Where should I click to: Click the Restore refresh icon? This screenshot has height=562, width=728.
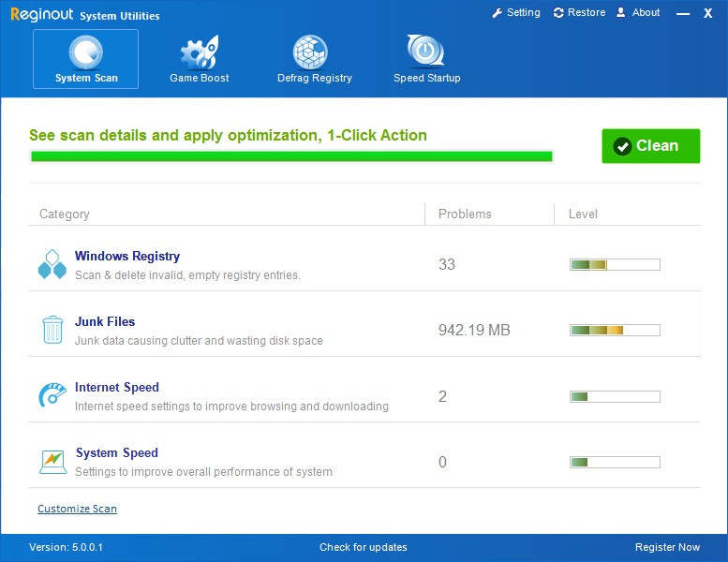558,13
